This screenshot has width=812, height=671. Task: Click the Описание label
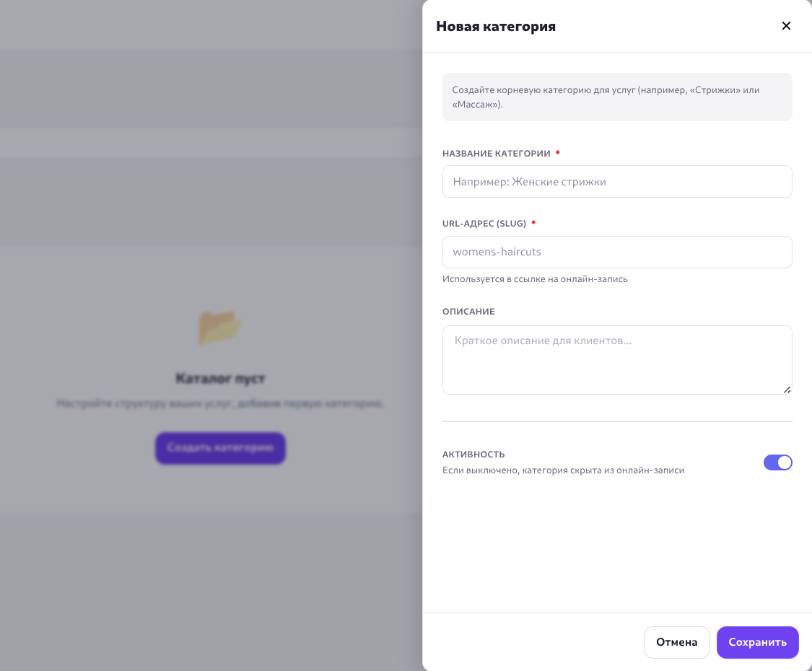tap(468, 312)
